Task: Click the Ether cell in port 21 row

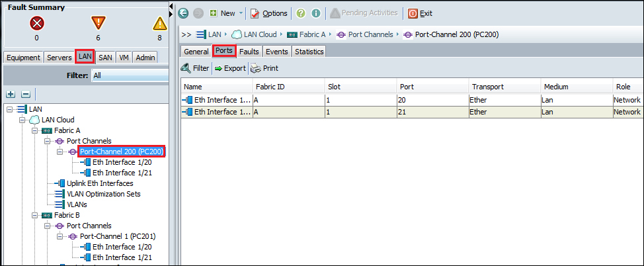Action: [504, 112]
